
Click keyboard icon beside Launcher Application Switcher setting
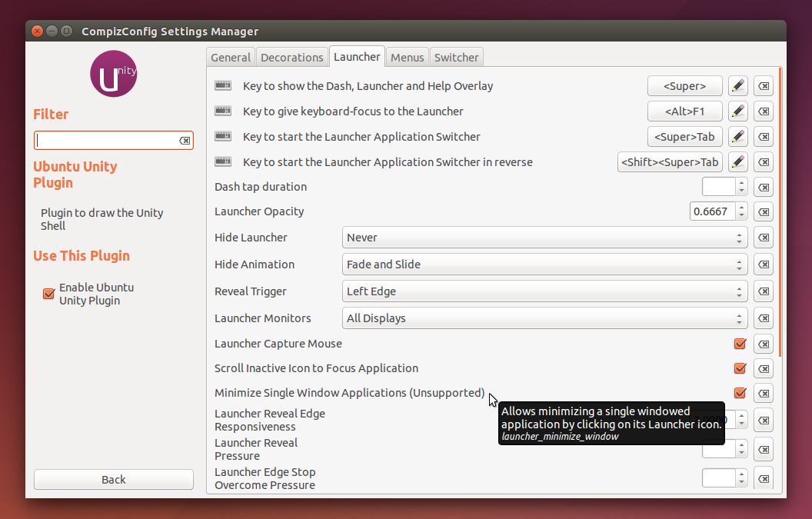[x=223, y=136]
